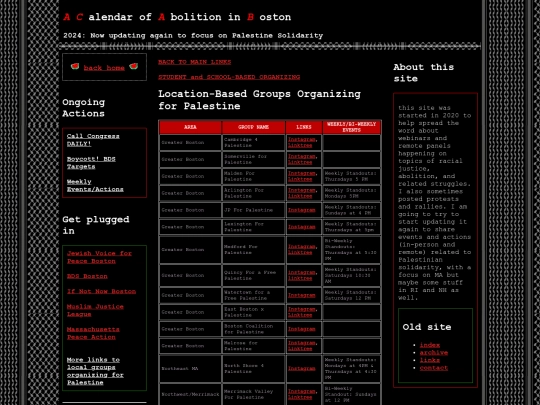Screen dimensions: 540x405
Task: Select the Cambridge 4 Palestine cell
Action: pyautogui.click(x=253, y=143)
